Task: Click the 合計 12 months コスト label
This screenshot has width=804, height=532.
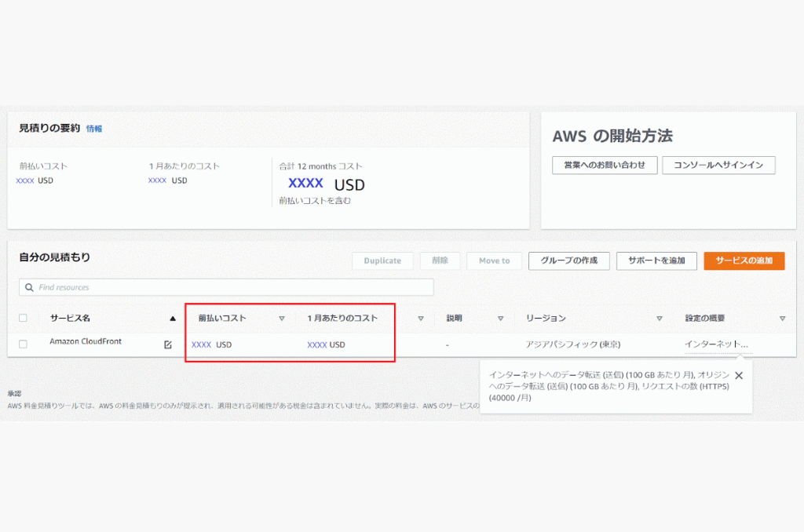Action: 320,166
